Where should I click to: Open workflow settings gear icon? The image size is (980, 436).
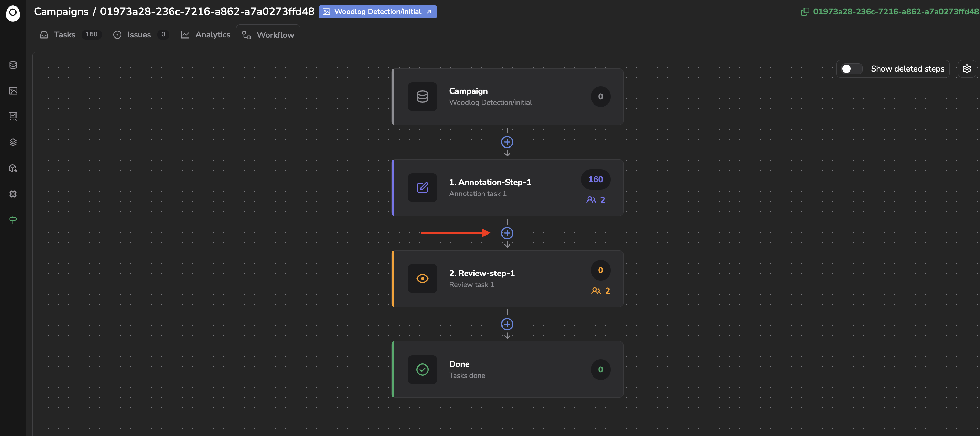point(967,69)
